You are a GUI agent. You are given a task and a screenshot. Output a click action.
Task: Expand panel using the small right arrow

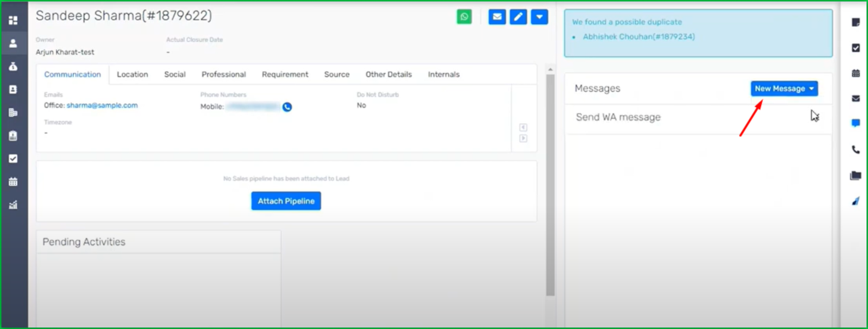523,138
